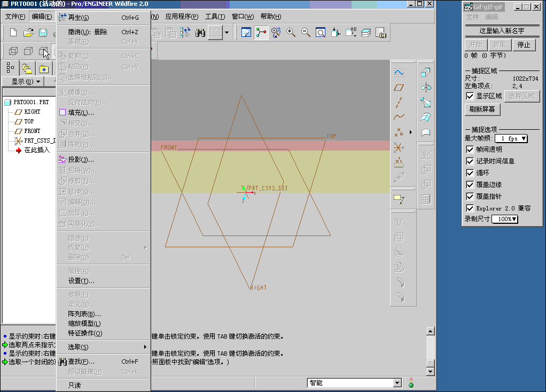Open the 最大帧频 fps dropdown
The height and width of the screenshot is (392, 546).
click(x=511, y=138)
